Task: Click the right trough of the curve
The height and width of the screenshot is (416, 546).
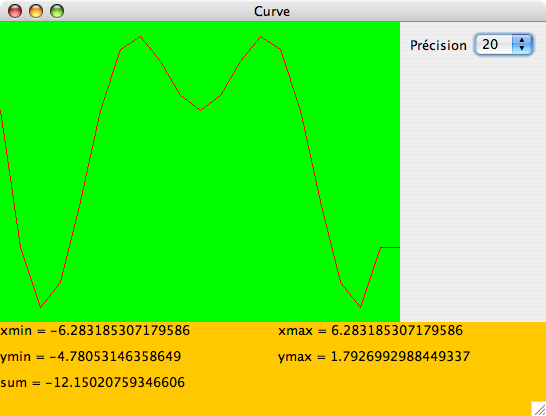Action: point(360,307)
